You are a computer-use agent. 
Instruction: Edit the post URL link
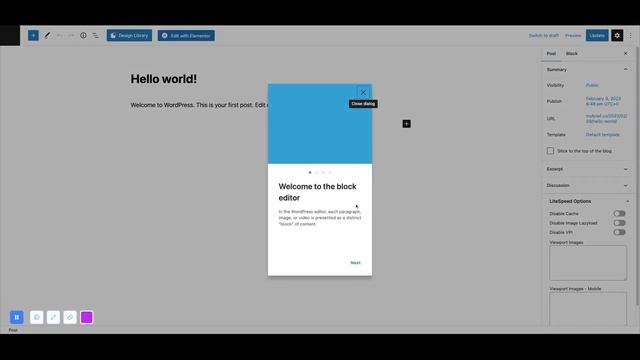(606, 118)
